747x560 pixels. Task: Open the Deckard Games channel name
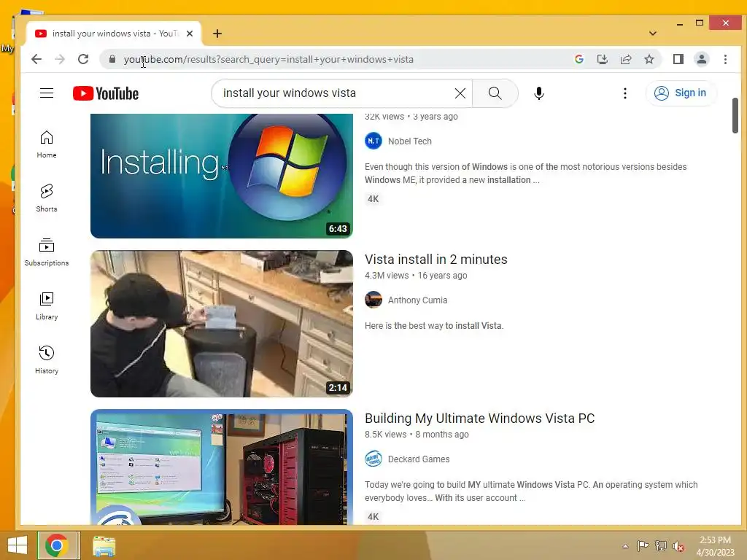[419, 459]
